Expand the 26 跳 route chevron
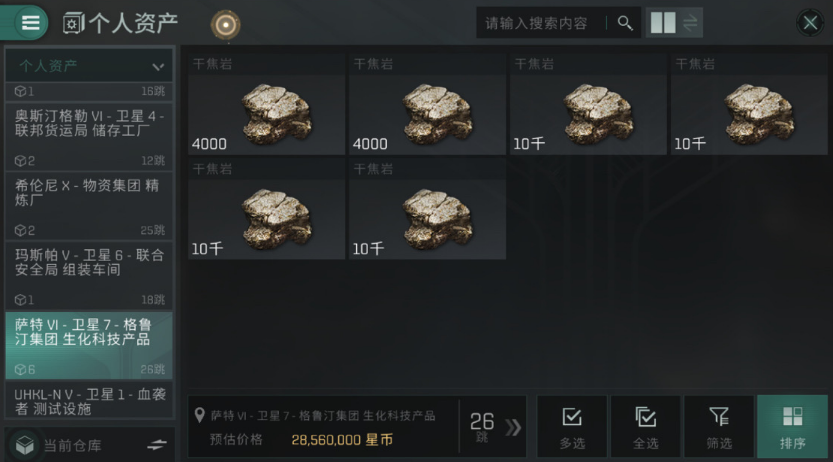Viewport: 833px width, 462px height. [x=513, y=427]
